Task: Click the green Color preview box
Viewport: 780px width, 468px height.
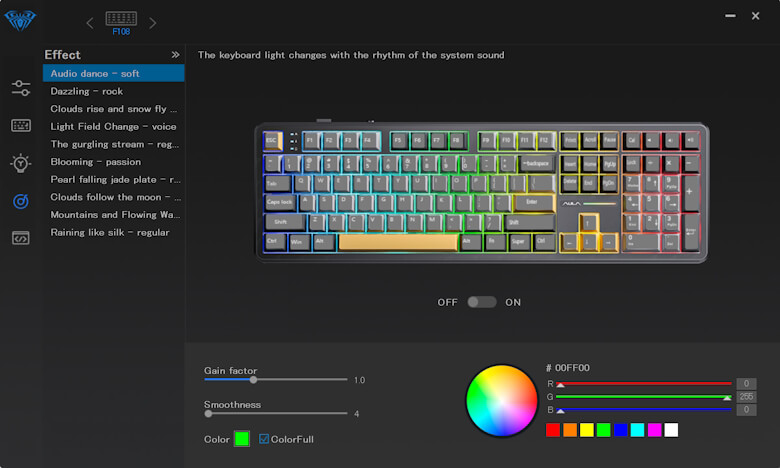Action: coord(241,439)
